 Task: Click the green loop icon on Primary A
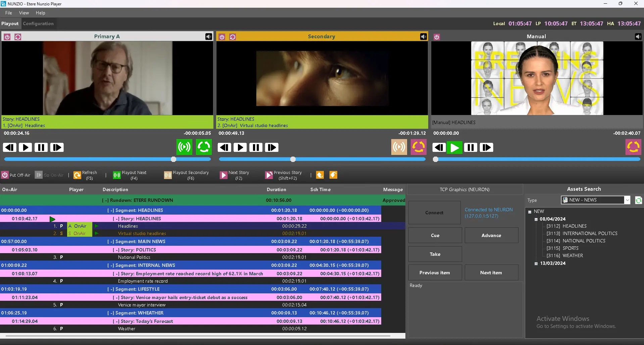pyautogui.click(x=204, y=147)
